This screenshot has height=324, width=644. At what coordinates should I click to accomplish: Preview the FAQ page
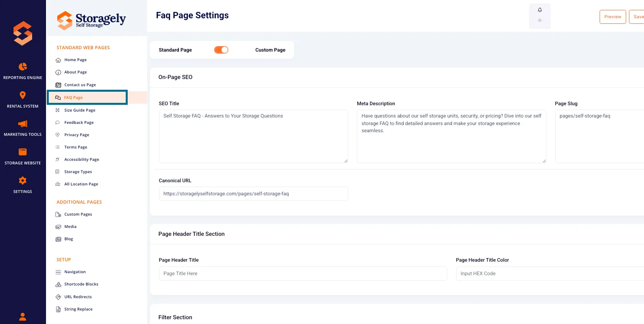coord(613,17)
